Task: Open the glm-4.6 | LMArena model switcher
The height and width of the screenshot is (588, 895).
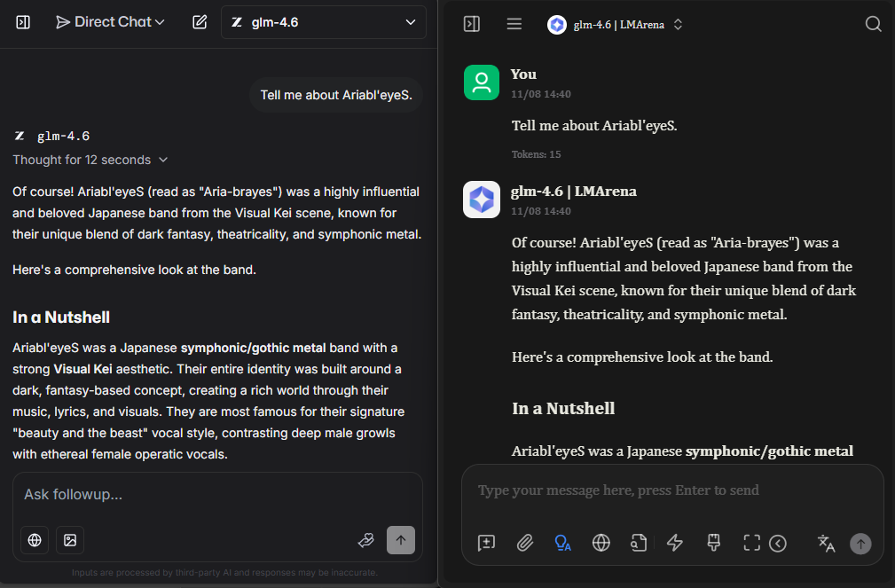Action: click(x=615, y=25)
